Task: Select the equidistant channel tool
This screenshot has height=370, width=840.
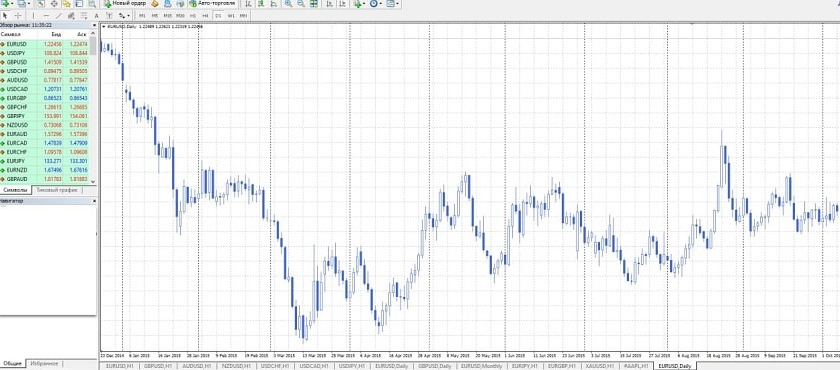Action: (71, 16)
